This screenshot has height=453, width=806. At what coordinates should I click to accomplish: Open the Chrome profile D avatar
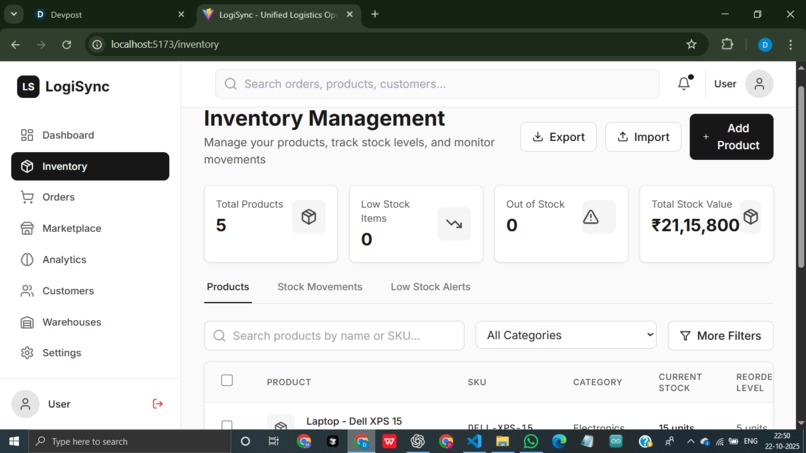765,45
